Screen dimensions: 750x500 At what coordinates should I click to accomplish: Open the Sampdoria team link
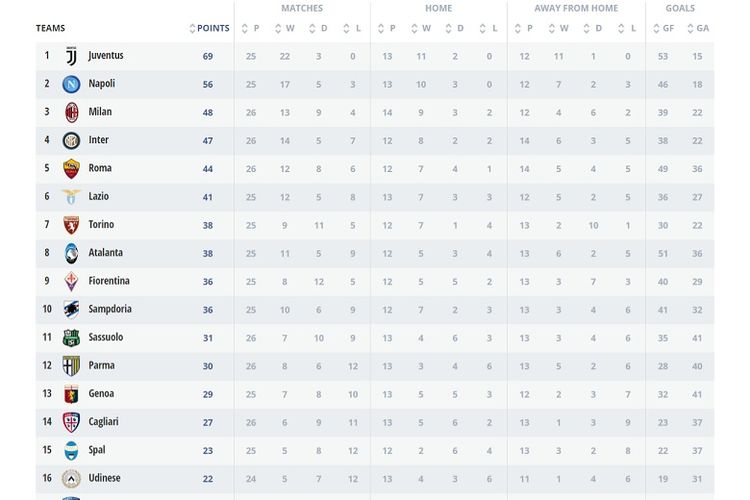pyautogui.click(x=110, y=309)
